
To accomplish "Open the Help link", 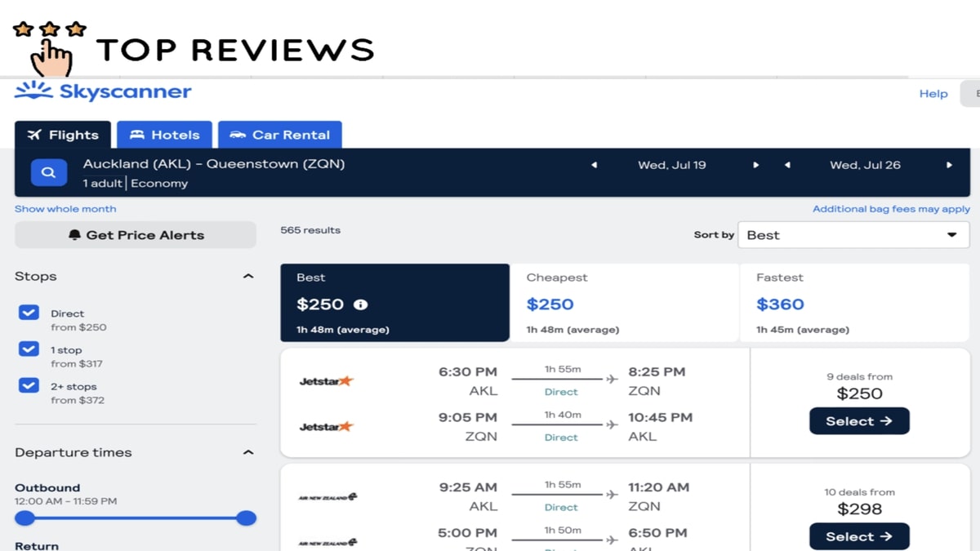I will point(933,94).
